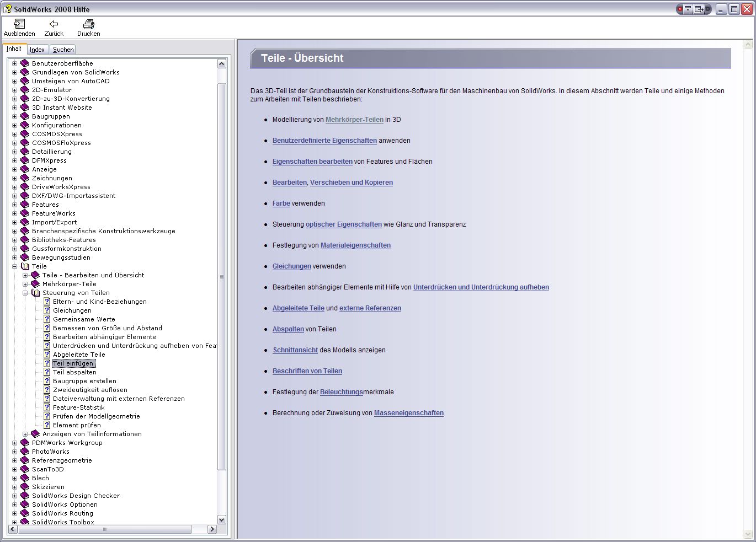The height and width of the screenshot is (542, 756).
Task: Click the help page icon beside Teil abspalten
Action: (x=47, y=372)
